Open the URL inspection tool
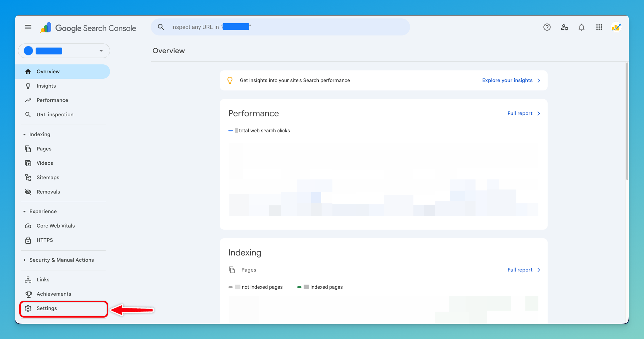The image size is (644, 339). point(55,114)
